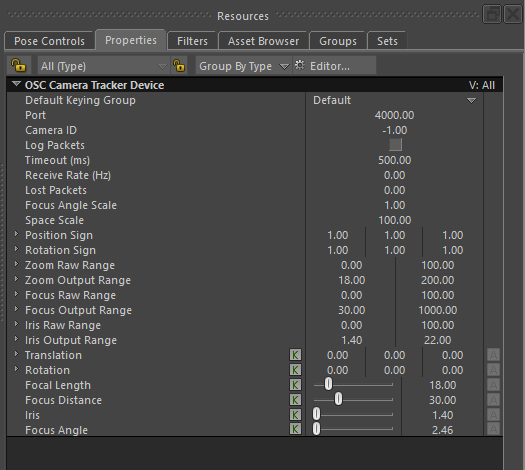Click the K key button for Iris
Screen dimensions: 525x470
coord(295,415)
